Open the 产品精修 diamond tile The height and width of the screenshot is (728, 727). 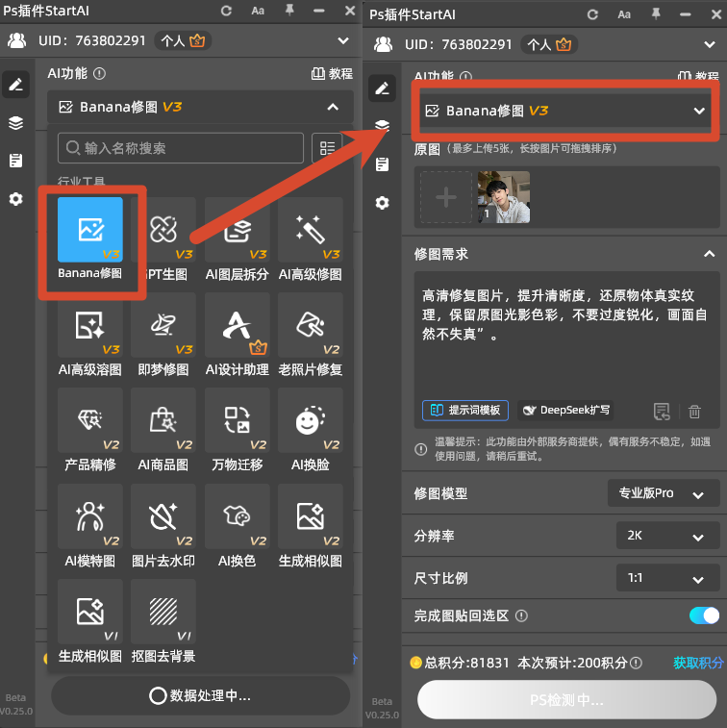coord(90,420)
